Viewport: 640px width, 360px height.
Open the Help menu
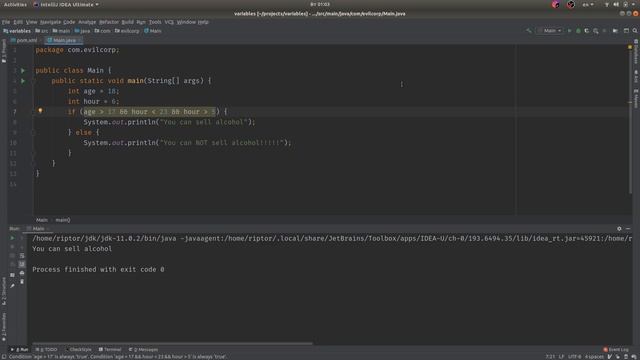203,22
